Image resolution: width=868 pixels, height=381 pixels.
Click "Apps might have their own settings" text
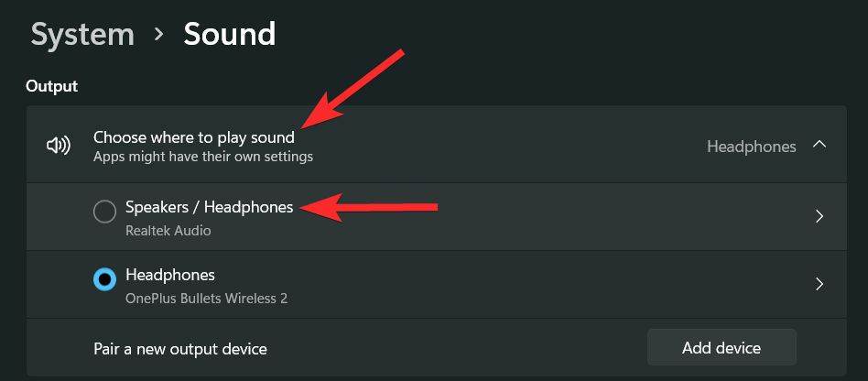(x=203, y=157)
